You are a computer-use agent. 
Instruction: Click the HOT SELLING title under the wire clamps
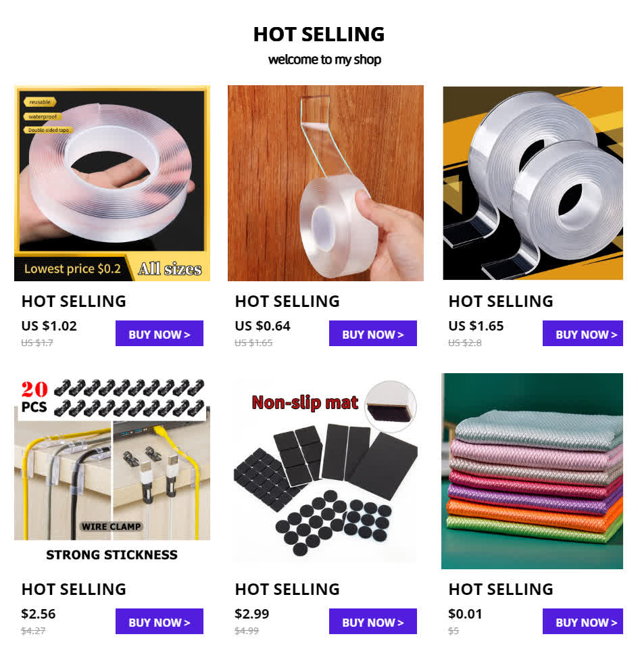pyautogui.click(x=74, y=590)
